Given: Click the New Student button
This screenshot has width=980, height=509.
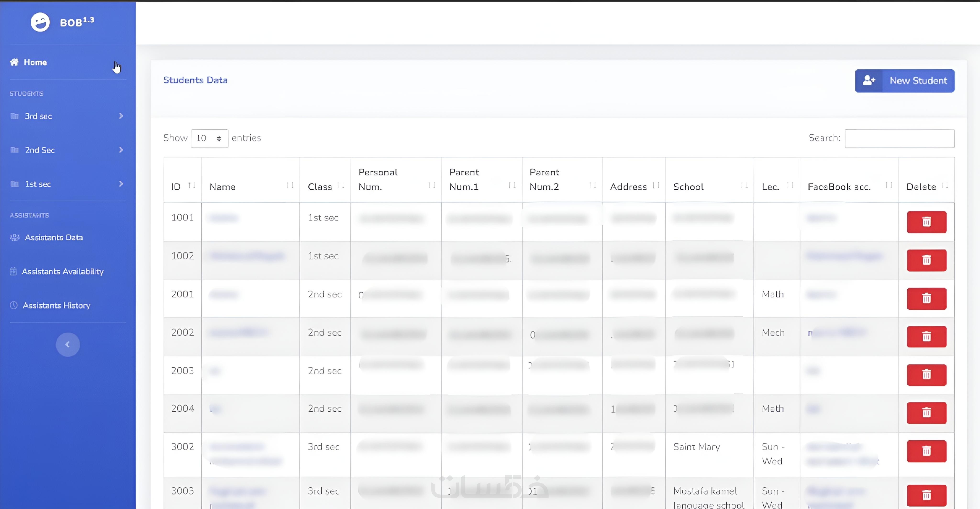Looking at the screenshot, I should point(905,81).
